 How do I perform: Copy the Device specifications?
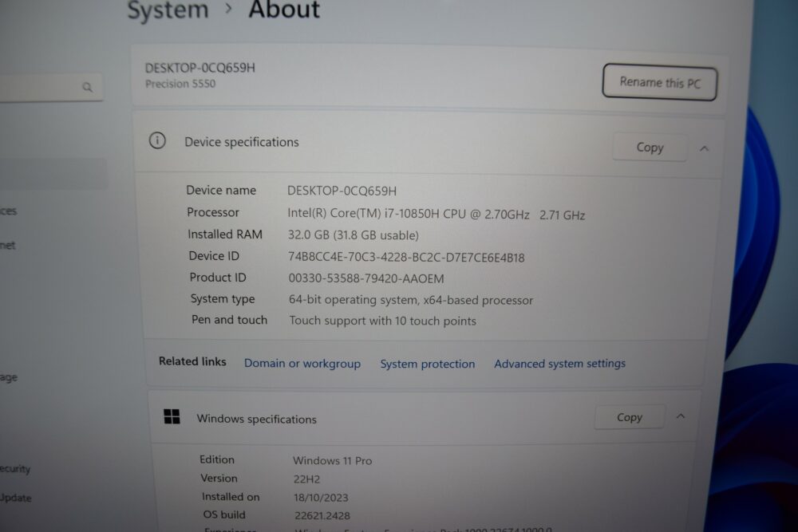(650, 148)
